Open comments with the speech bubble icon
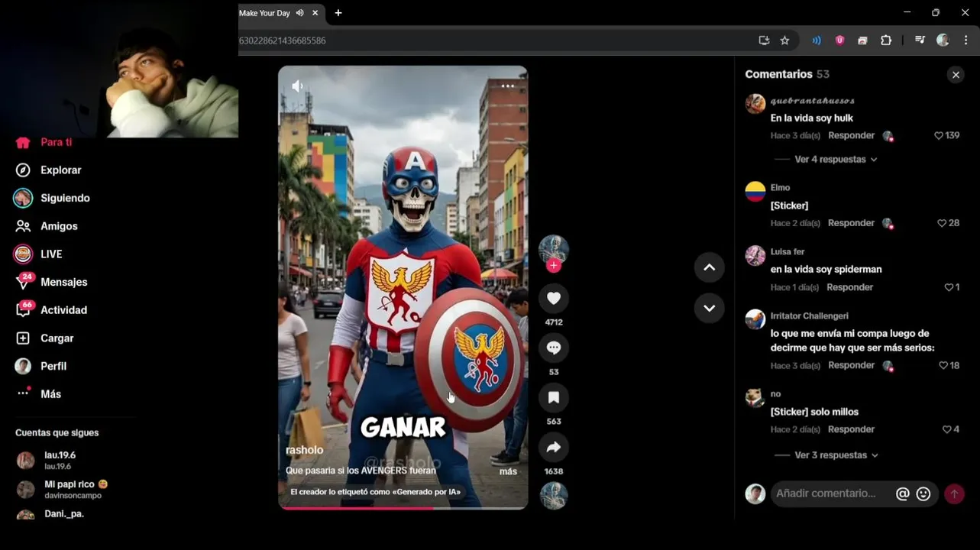 click(554, 348)
